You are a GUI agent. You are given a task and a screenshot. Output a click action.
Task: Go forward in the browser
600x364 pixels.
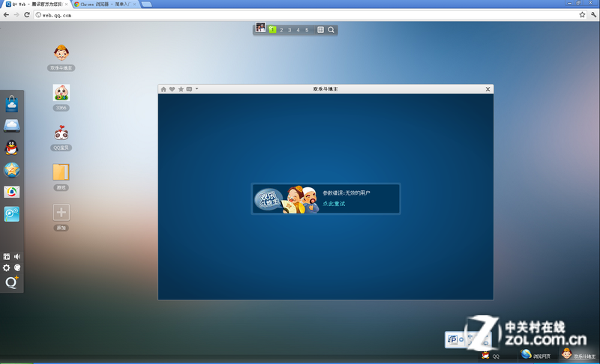click(16, 15)
